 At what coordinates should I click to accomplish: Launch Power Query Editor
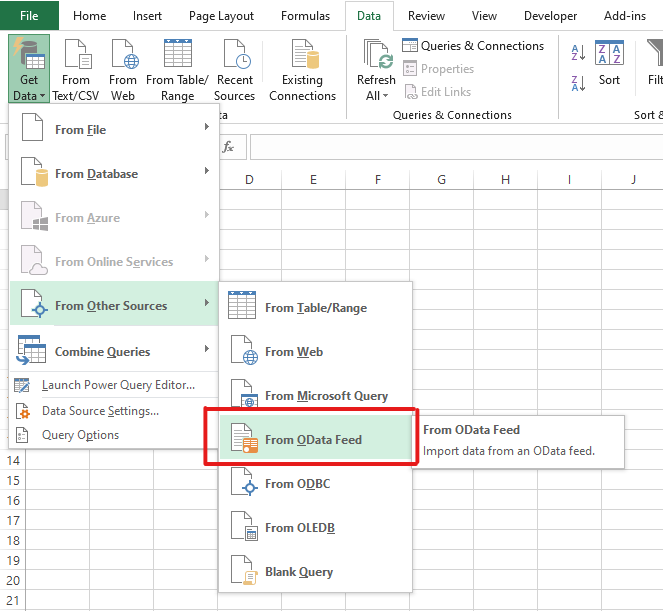click(x=117, y=385)
